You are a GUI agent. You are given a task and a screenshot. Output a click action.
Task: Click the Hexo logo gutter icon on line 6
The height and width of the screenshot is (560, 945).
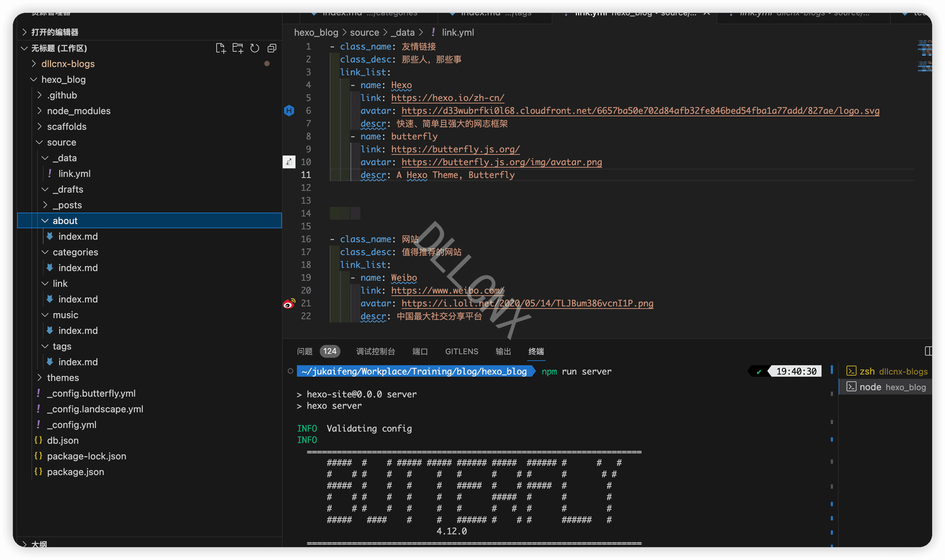click(x=289, y=111)
